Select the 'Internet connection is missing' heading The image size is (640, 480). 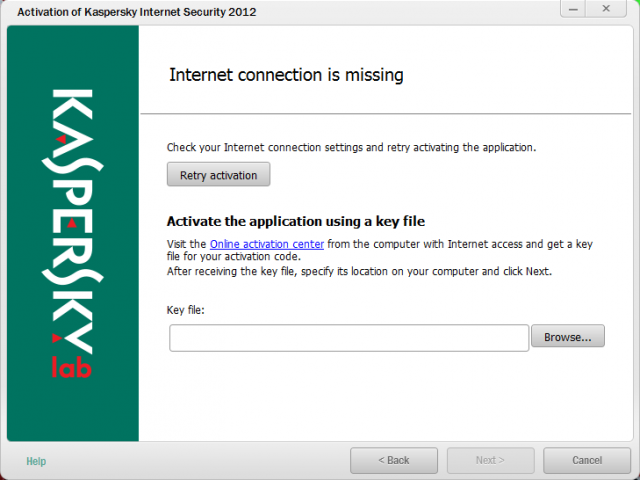[x=286, y=75]
